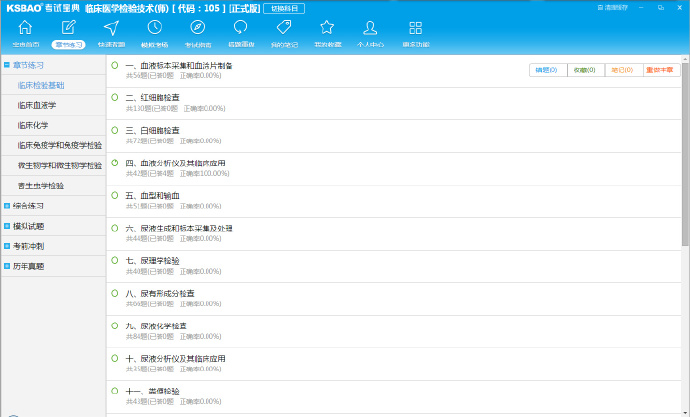Click green circle beside 五、血型和输血
This screenshot has height=417, width=690.
tap(115, 195)
